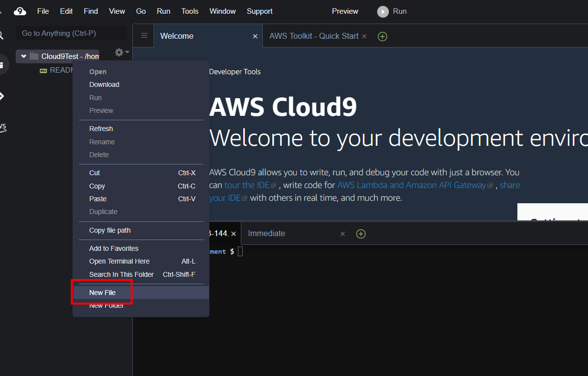Close the AWS Toolkit Quick Start tab
Screen dimensions: 588x376
tap(364, 36)
